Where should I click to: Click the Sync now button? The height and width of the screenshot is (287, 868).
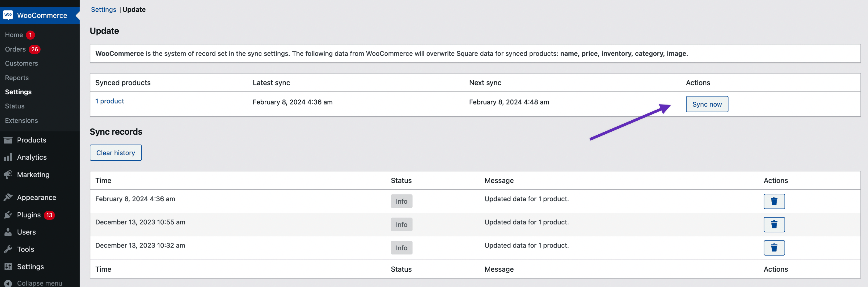[707, 104]
